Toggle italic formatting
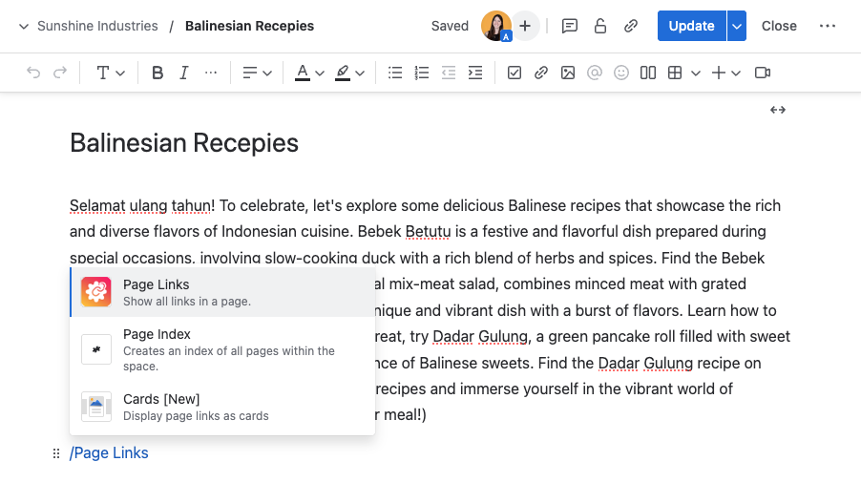This screenshot has height=504, width=861. pyautogui.click(x=184, y=73)
